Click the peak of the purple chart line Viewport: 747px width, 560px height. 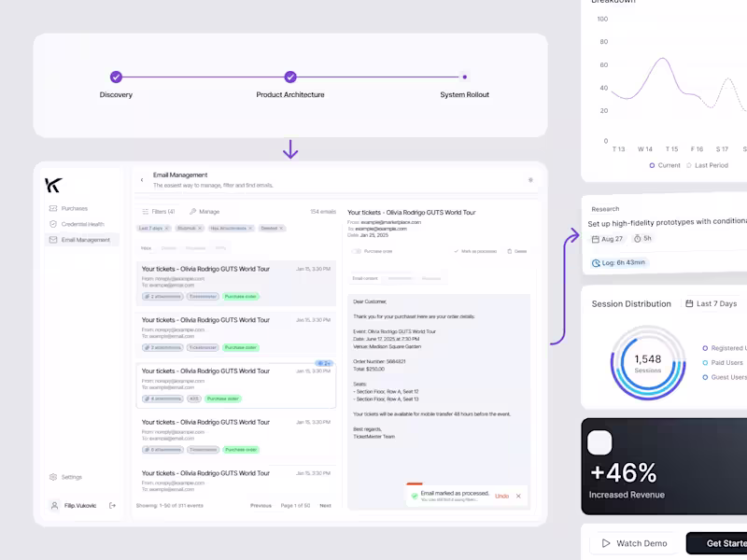[x=662, y=58]
